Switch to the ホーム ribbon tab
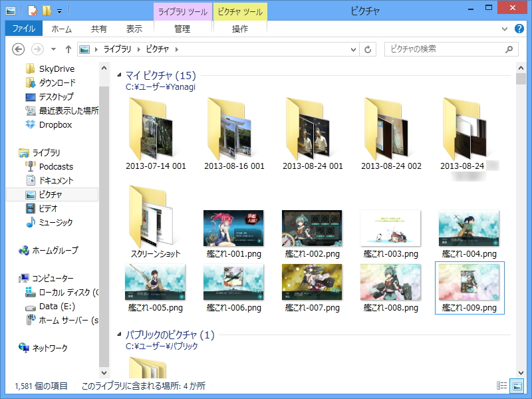This screenshot has height=399, width=532. 61,29
